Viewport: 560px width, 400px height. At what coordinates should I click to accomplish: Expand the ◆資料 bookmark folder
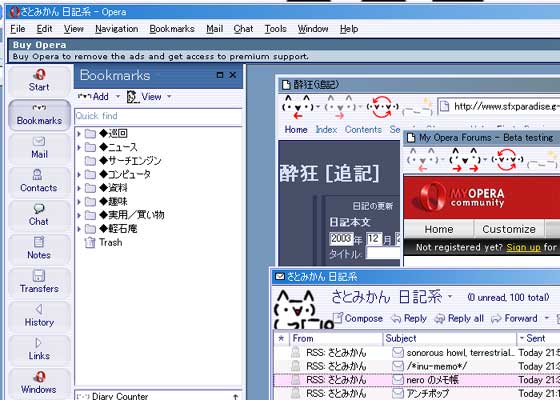click(x=79, y=188)
